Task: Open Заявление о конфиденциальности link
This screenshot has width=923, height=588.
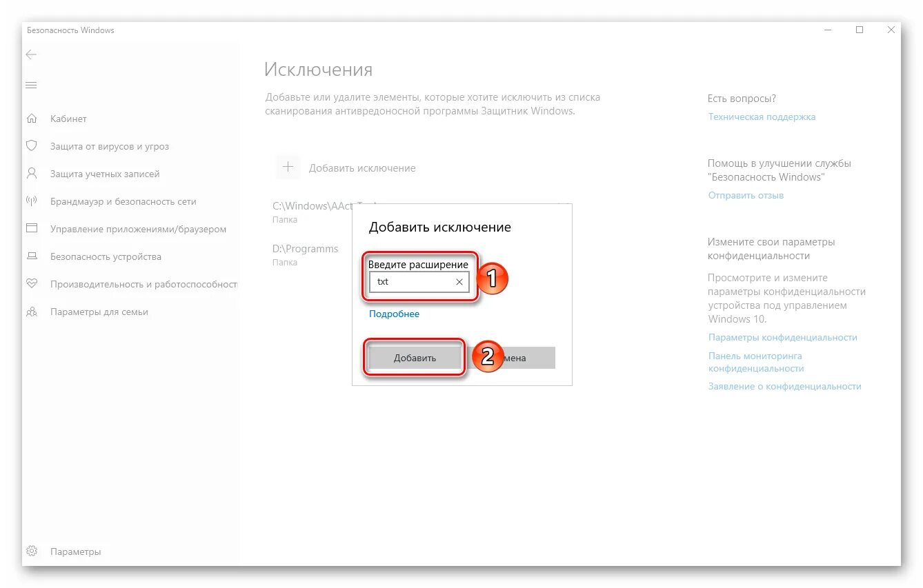Action: [784, 386]
